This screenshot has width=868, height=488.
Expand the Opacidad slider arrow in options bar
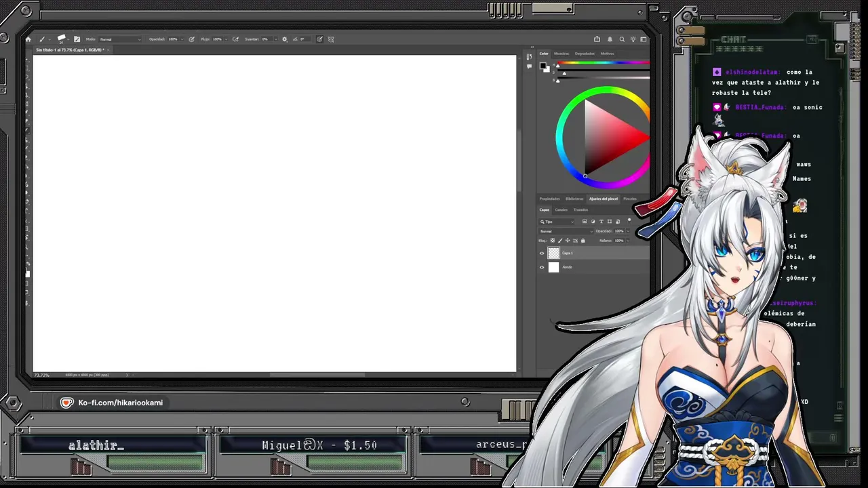181,39
